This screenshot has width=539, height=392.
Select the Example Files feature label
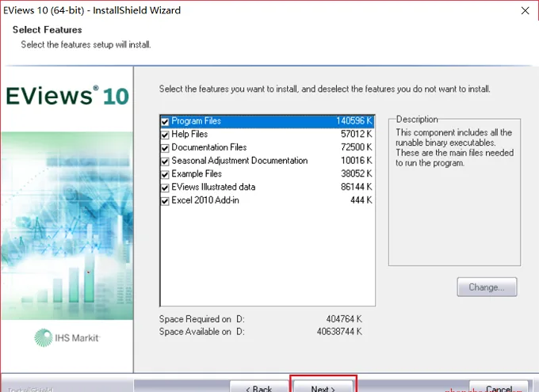(x=197, y=174)
